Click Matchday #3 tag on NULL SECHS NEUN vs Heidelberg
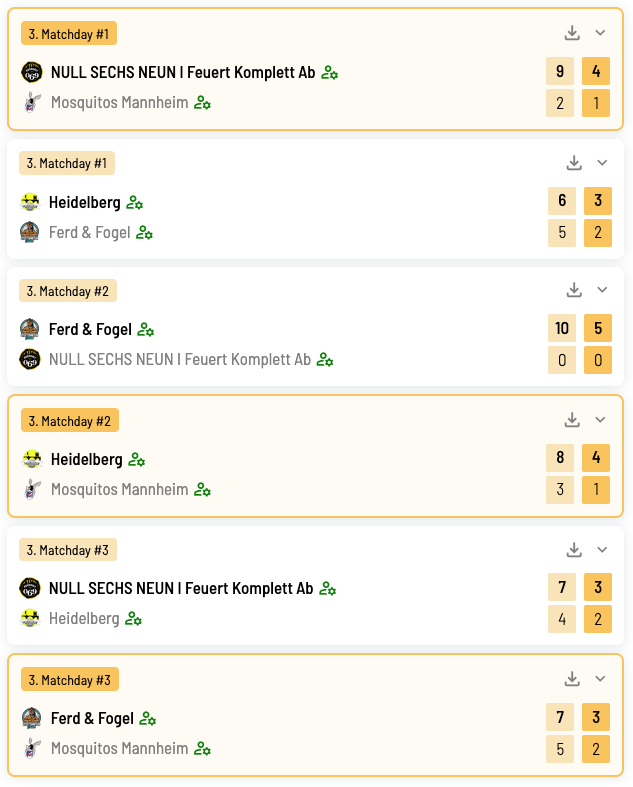The height and width of the screenshot is (787, 633). coord(68,550)
